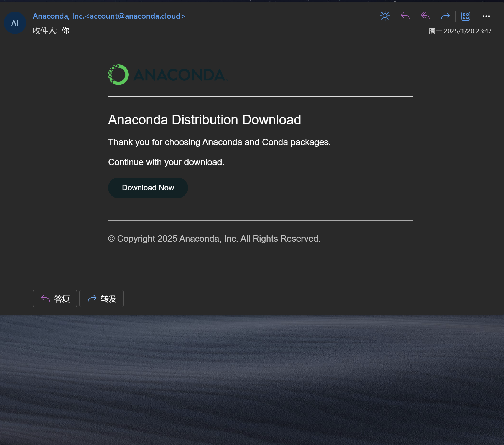504x445 pixels.
Task: Open the more actions ellipsis menu
Action: [x=486, y=16]
